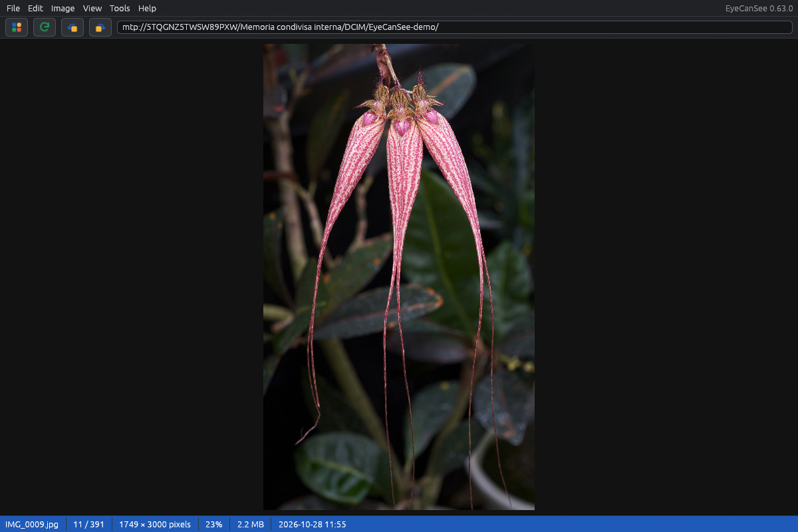Rotate image counter-clockwise with toolbar icon

(72, 27)
